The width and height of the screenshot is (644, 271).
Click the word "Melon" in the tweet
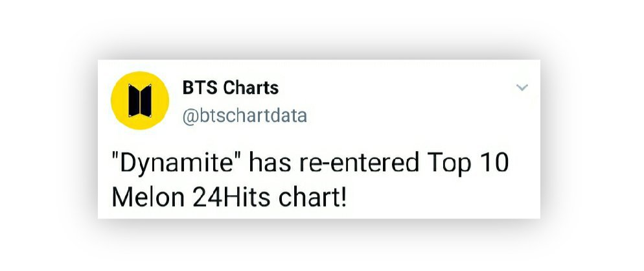[148, 198]
